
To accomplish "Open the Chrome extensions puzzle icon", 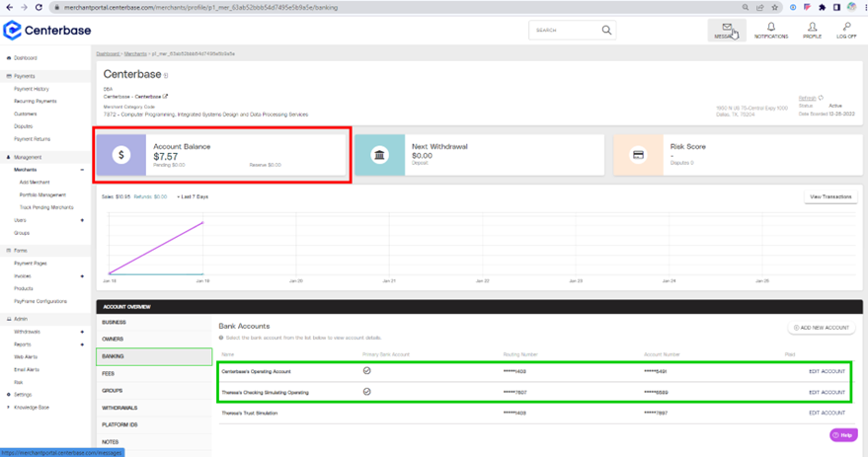I will click(822, 7).
